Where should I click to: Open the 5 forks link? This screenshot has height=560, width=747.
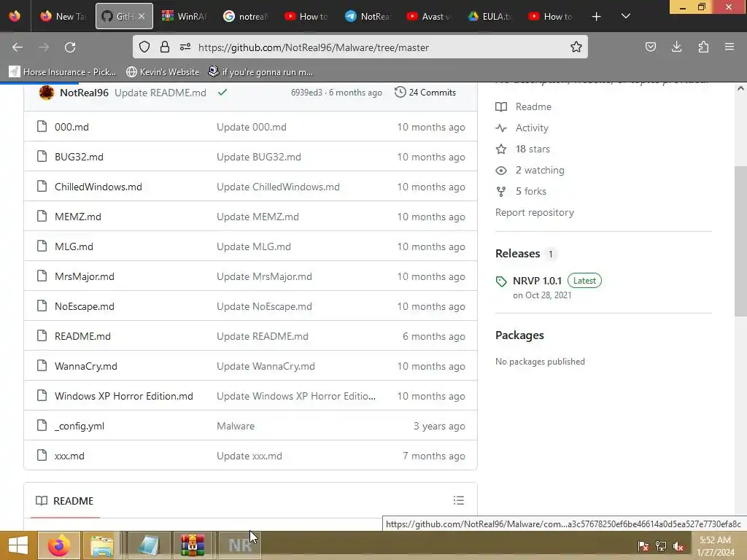pyautogui.click(x=521, y=192)
